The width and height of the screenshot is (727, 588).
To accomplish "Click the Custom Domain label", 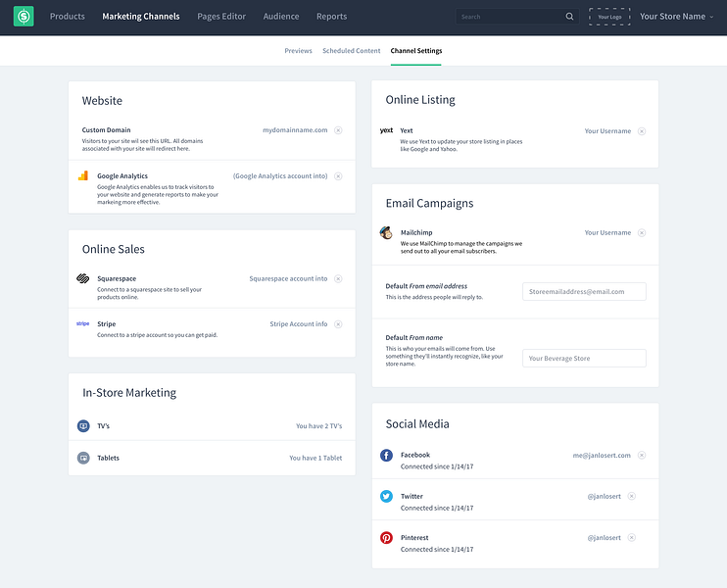I will 106,129.
